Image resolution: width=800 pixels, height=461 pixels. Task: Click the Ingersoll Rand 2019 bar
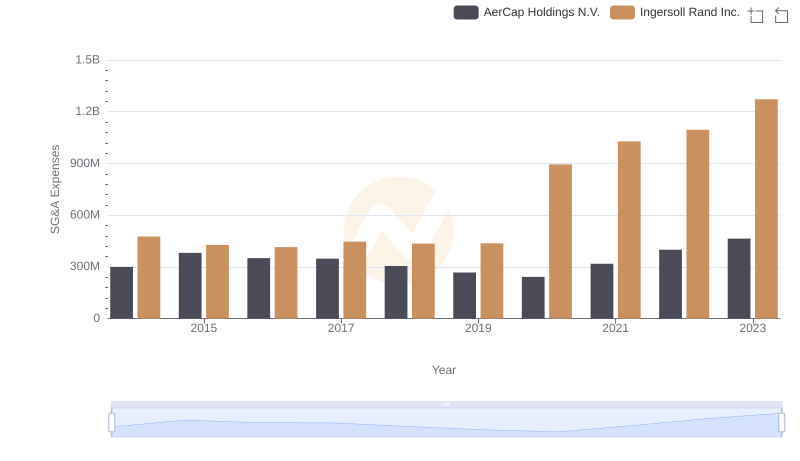coord(492,281)
